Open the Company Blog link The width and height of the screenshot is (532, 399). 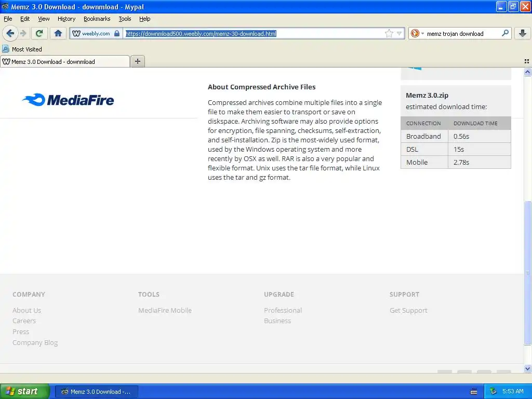35,342
